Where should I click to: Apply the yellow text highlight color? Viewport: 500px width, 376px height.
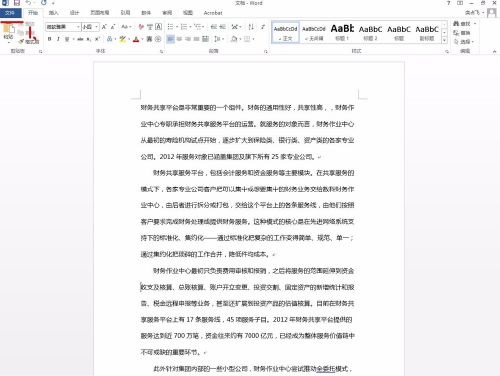122,39
